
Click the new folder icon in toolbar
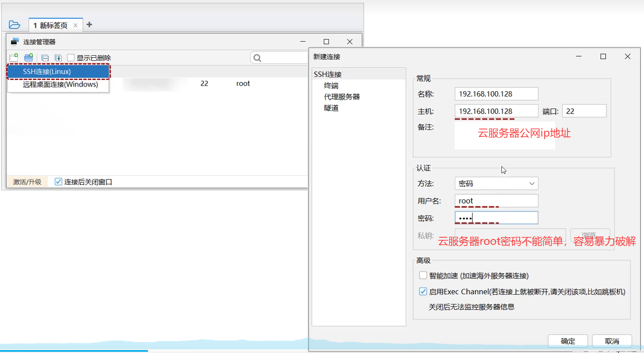(x=29, y=57)
